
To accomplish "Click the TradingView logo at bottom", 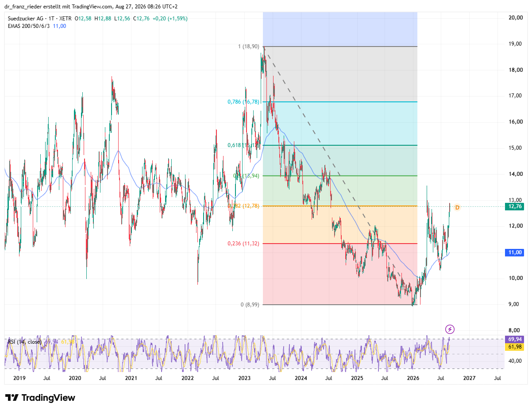I will pyautogui.click(x=40, y=398).
